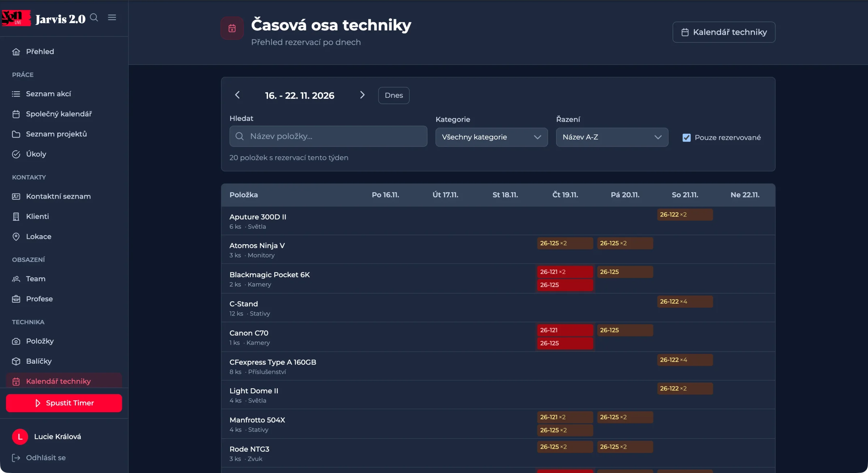868x473 pixels.
Task: Click the Název položky search field
Action: (328, 136)
